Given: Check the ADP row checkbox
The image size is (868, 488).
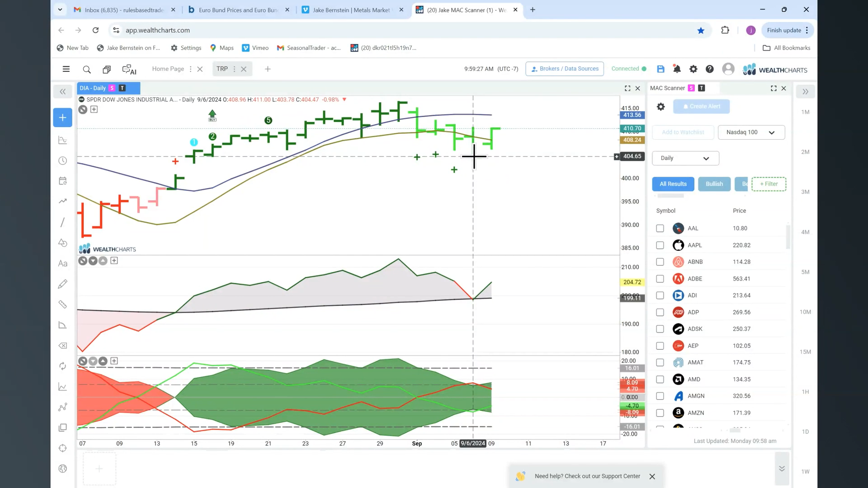Looking at the screenshot, I should coord(660,312).
